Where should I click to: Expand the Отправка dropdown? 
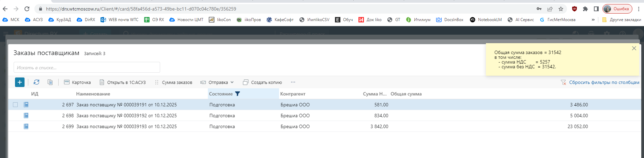[217, 82]
